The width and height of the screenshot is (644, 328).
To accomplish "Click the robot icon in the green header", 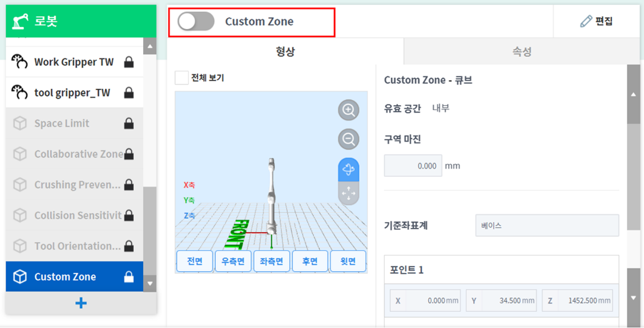I will [x=20, y=19].
